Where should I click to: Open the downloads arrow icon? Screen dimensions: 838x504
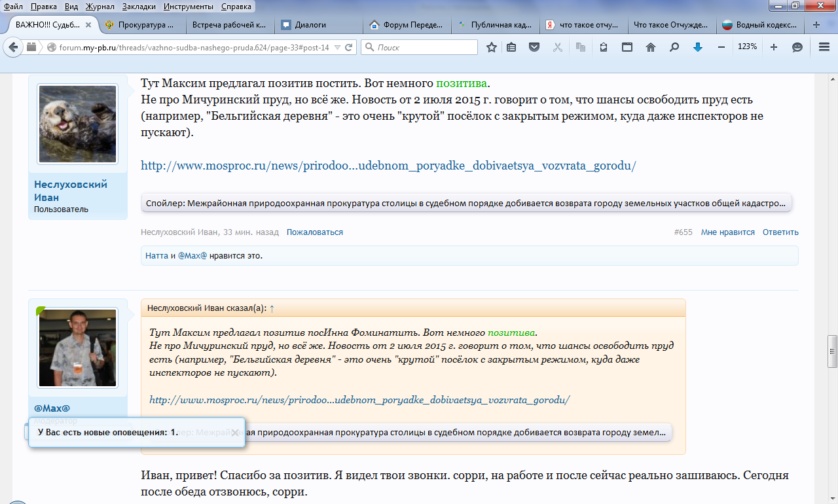point(698,47)
